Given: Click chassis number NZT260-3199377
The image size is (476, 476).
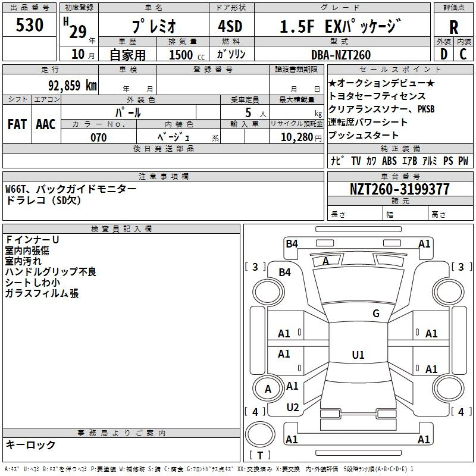Looking at the screenshot, I should tap(400, 189).
